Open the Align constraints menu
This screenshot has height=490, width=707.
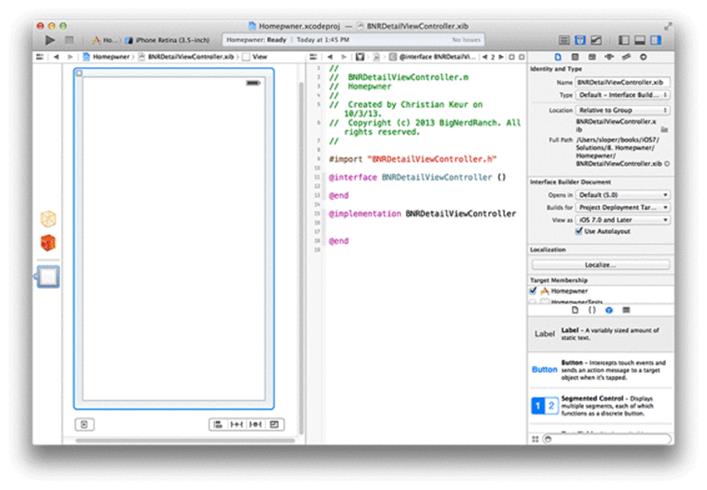click(x=218, y=424)
